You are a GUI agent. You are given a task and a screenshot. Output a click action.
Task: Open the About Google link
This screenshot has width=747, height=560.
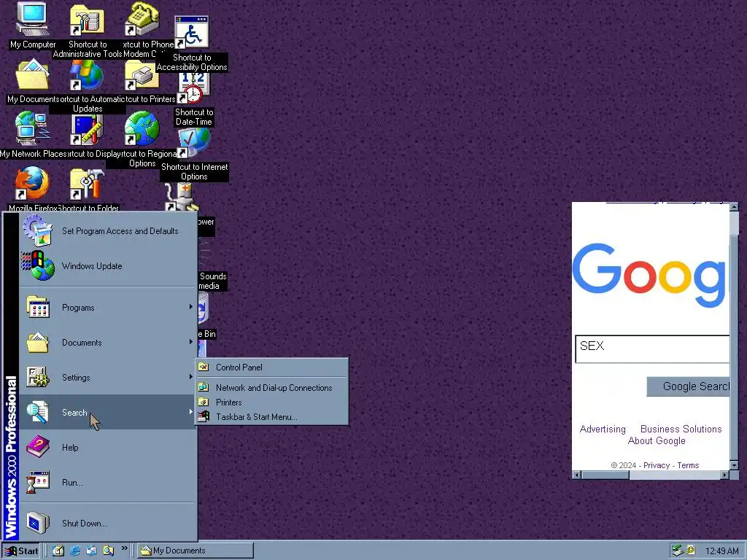[657, 441]
